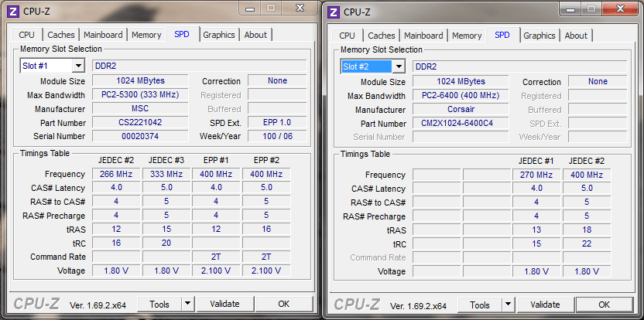Open Graphics tab in right window
The height and width of the screenshot is (320, 644).
click(x=540, y=36)
